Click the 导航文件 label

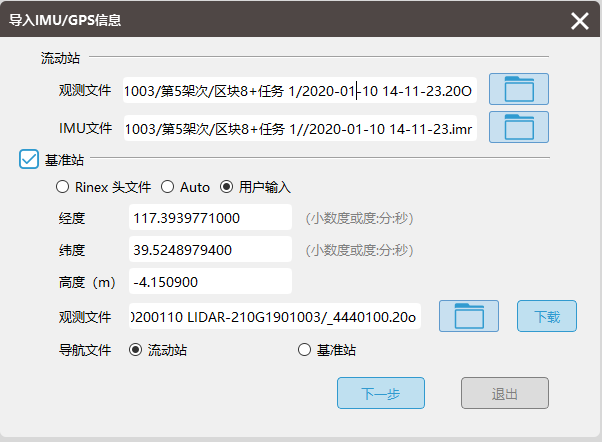(85, 350)
